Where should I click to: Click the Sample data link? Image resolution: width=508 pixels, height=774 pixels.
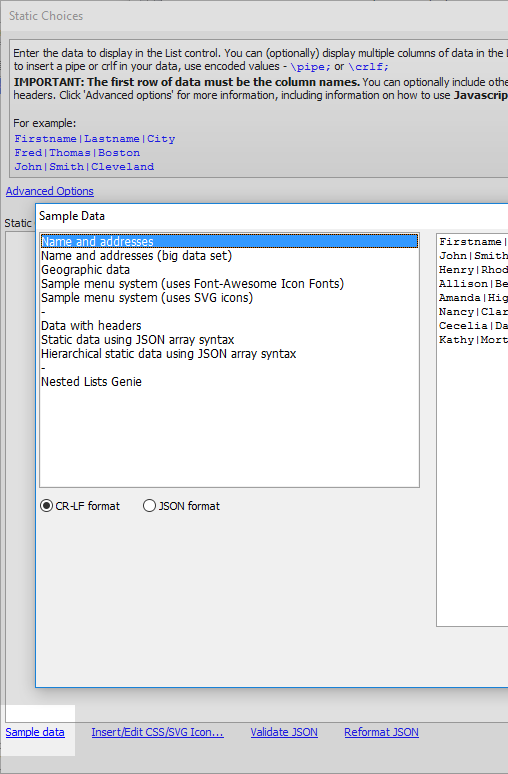point(35,732)
